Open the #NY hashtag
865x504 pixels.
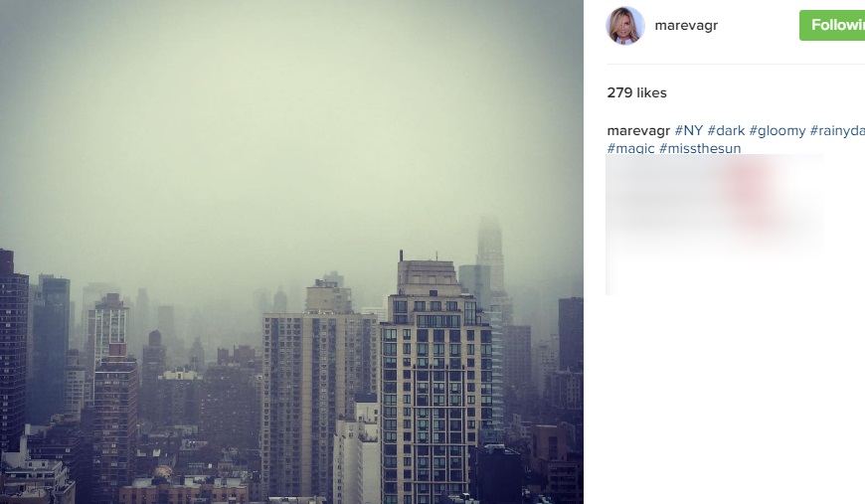click(688, 130)
